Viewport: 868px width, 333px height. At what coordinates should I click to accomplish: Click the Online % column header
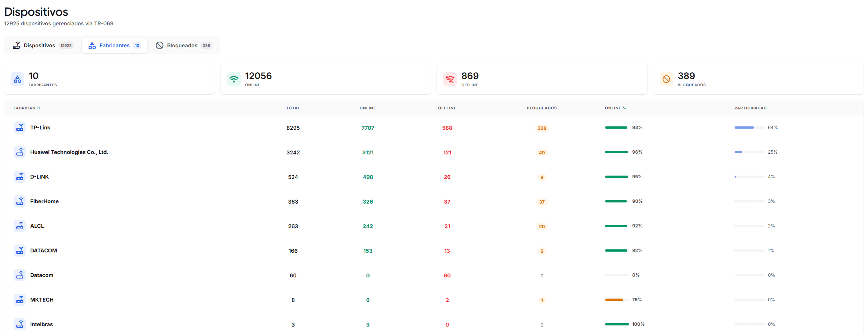tap(616, 108)
